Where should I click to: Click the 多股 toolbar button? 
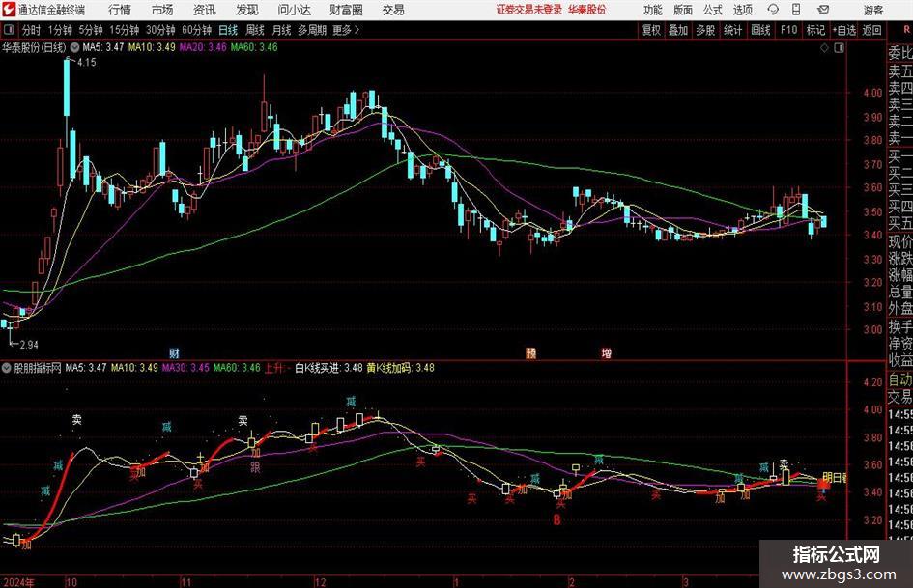point(705,30)
